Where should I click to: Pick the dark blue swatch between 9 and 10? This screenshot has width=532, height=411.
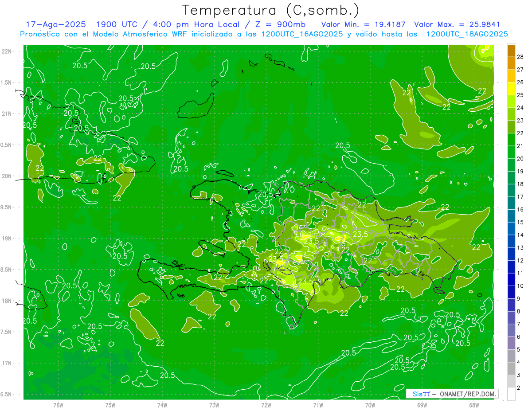pyautogui.click(x=511, y=292)
